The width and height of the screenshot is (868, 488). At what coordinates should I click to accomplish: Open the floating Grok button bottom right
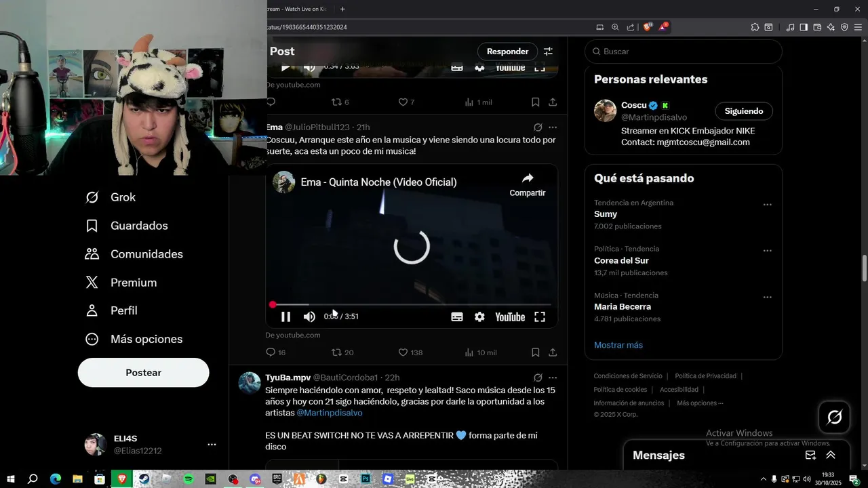(x=834, y=418)
